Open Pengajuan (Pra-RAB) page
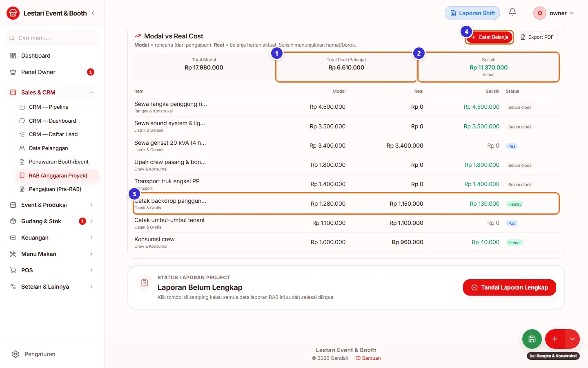Image resolution: width=588 pixels, height=368 pixels. click(57, 189)
